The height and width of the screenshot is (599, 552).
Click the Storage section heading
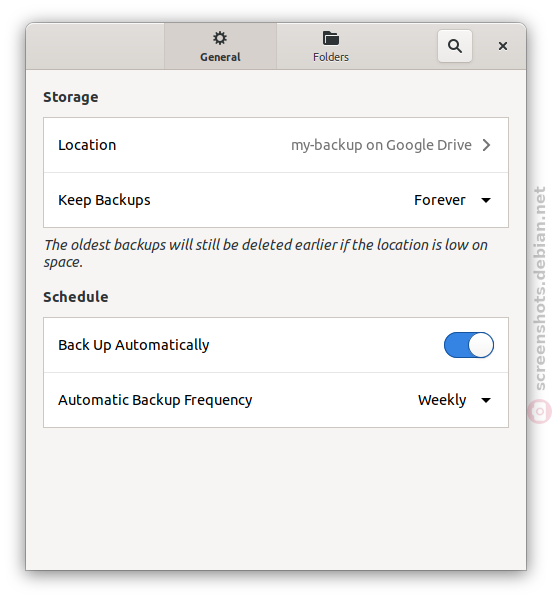[71, 97]
